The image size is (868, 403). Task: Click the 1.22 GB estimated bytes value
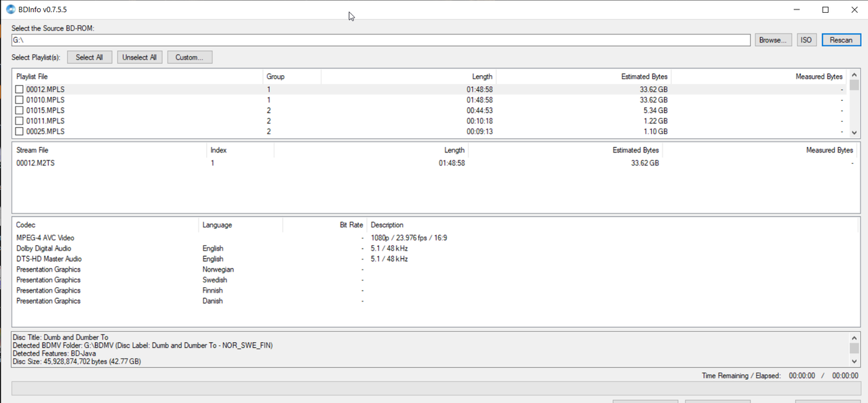(x=654, y=121)
